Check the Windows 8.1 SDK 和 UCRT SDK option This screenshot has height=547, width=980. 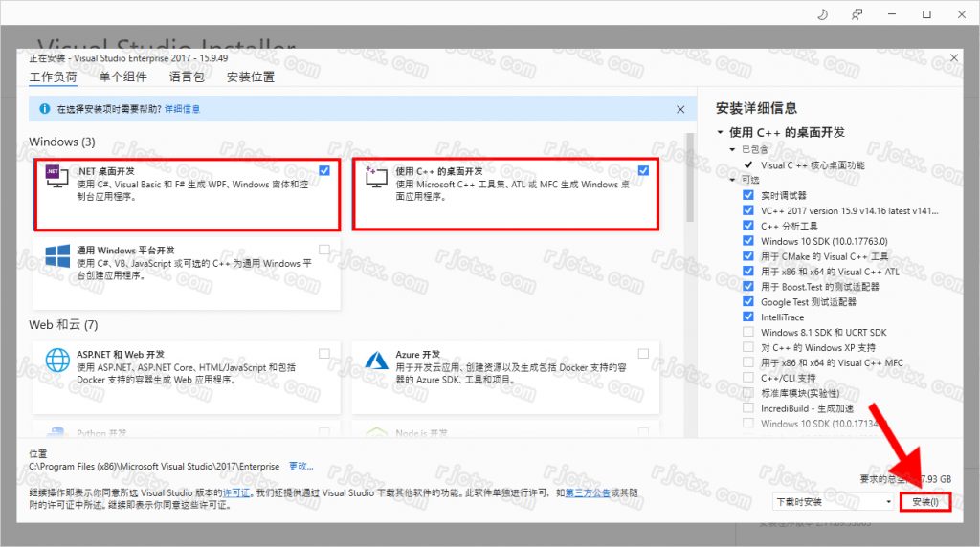(748, 332)
